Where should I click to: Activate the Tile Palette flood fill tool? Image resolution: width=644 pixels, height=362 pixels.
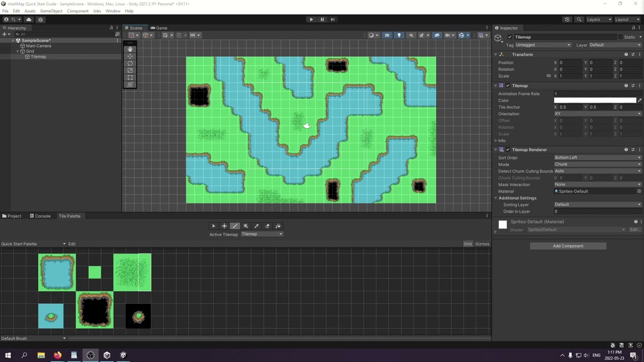pyautogui.click(x=278, y=226)
